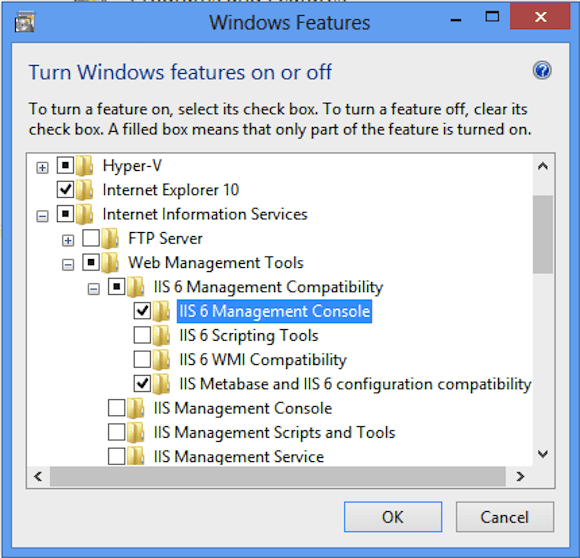Expand the FTP Server node
This screenshot has height=558, width=580.
(x=68, y=241)
